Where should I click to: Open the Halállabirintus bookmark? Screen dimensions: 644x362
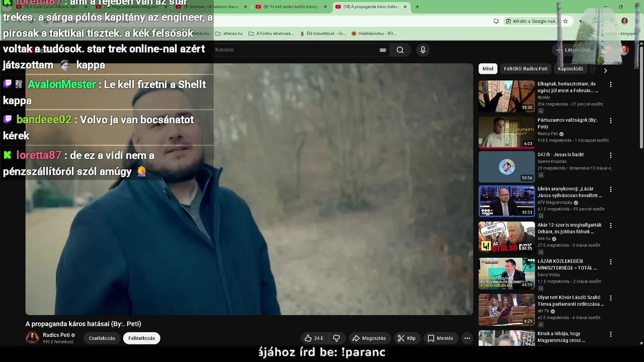[374, 34]
